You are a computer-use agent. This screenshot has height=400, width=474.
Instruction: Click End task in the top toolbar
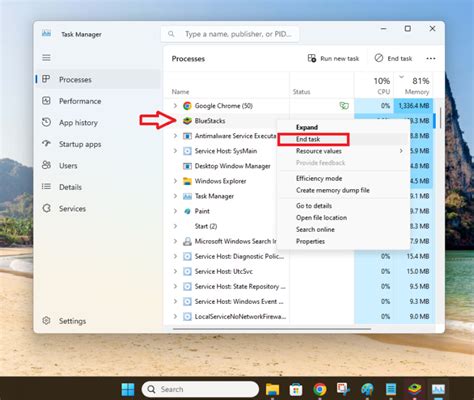pos(393,59)
